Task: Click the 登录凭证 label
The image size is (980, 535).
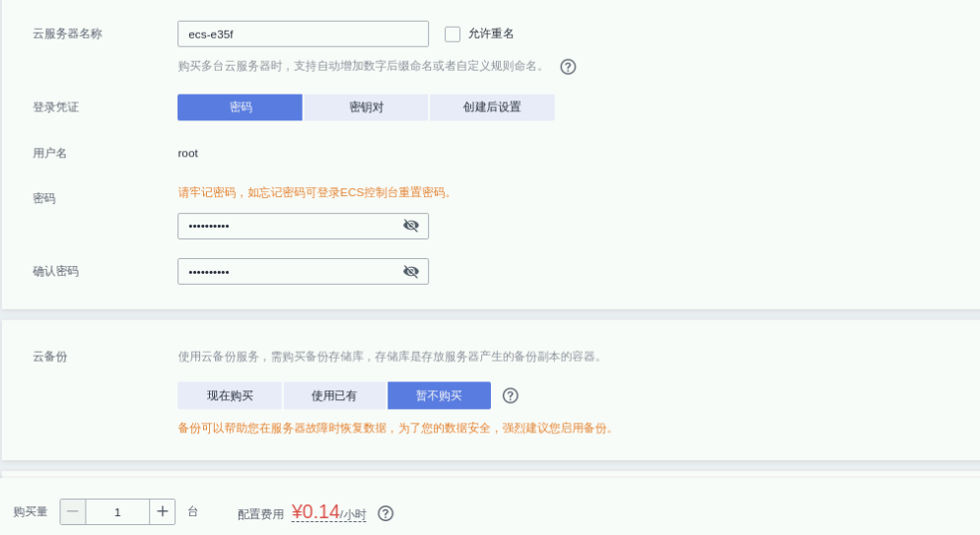Action: click(55, 107)
